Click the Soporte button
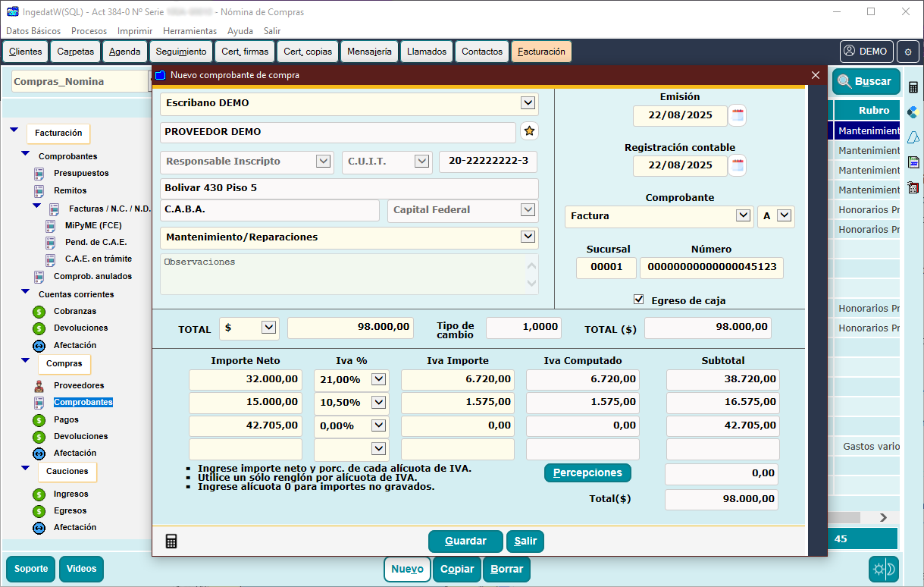The height and width of the screenshot is (587, 924). (31, 569)
